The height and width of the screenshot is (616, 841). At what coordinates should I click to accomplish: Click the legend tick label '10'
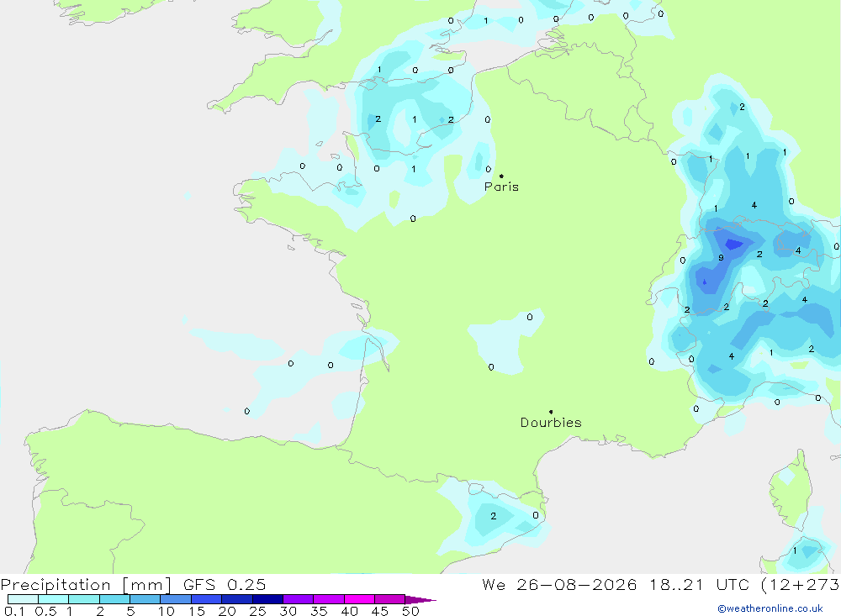(167, 611)
